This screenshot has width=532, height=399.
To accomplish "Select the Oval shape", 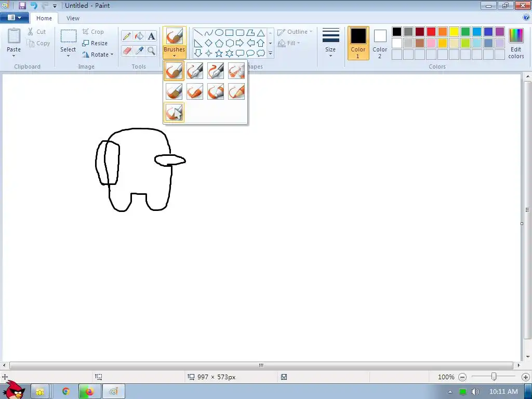I will (219, 33).
